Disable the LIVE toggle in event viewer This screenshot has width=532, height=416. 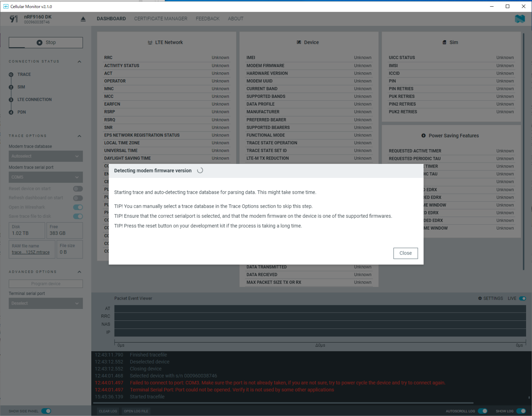point(522,298)
